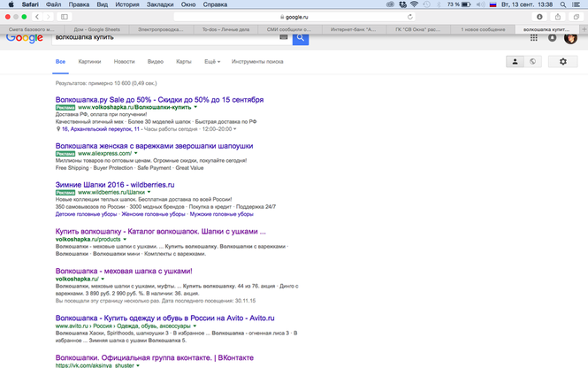
Task: Expand dropdown arrow next to avito.ru URL
Action: pos(195,326)
